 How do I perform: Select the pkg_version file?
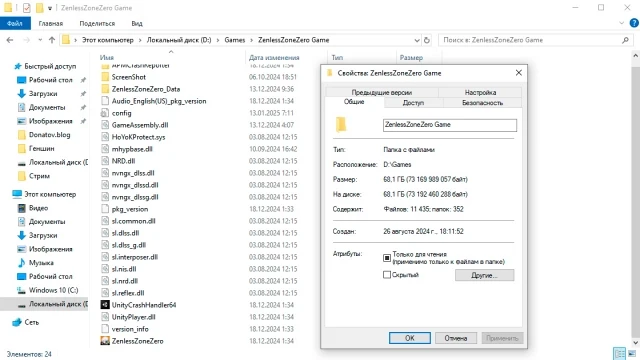click(130, 209)
